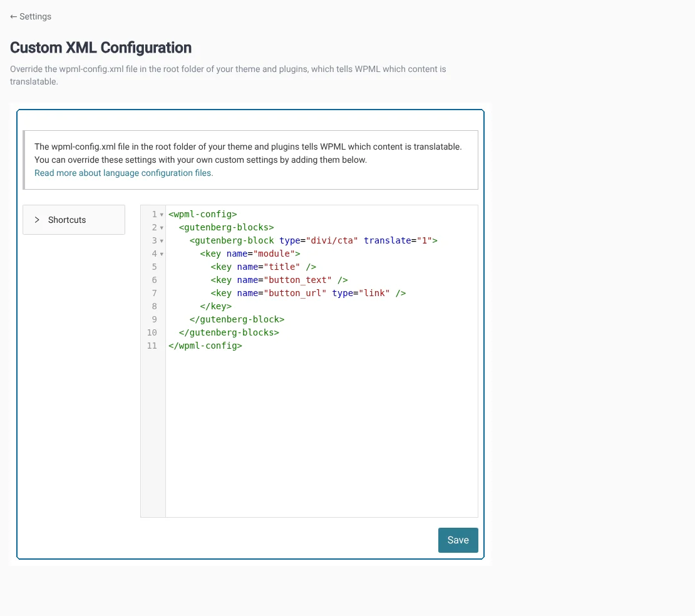
Task: Click the translate="1" attribute
Action: 398,240
